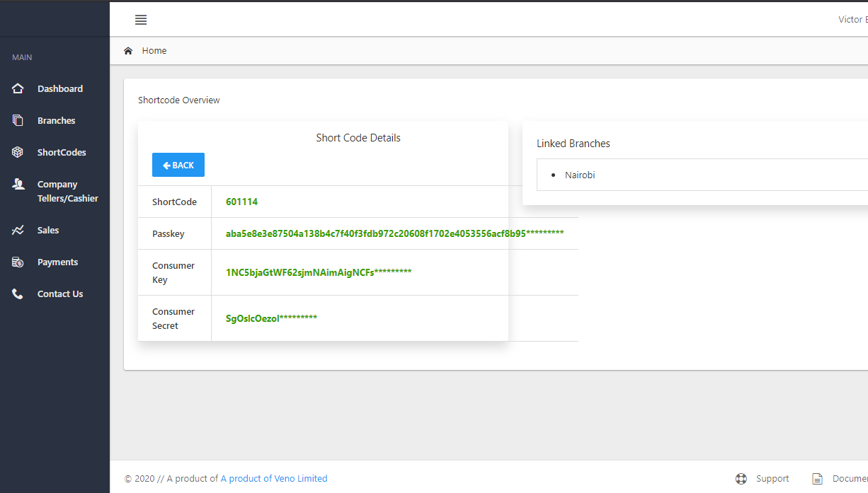Screen dimensions: 868x493
Task: Click the blue BACK button
Action: [178, 165]
